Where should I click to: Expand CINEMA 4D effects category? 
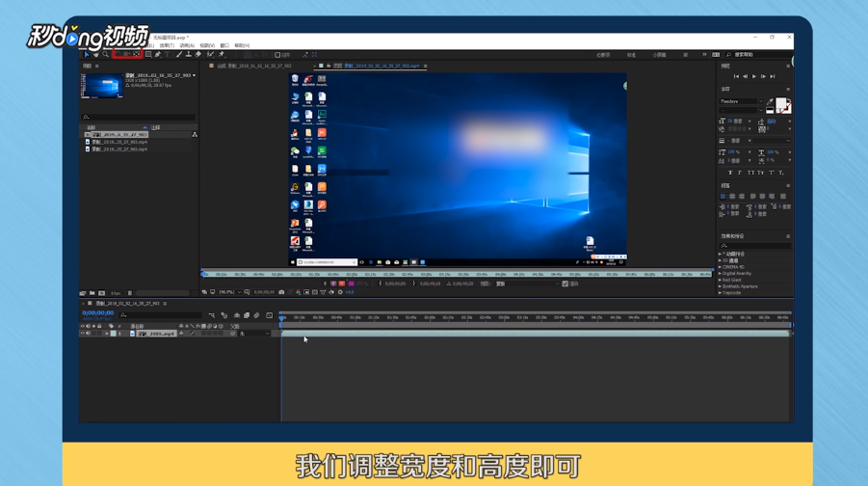coord(721,267)
